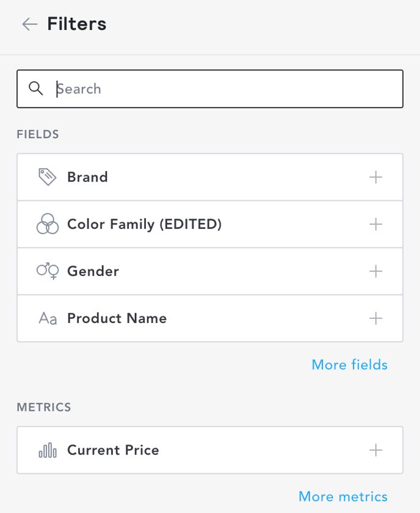Choose the Gender field label
Screen dimensions: 420x513
[93, 271]
